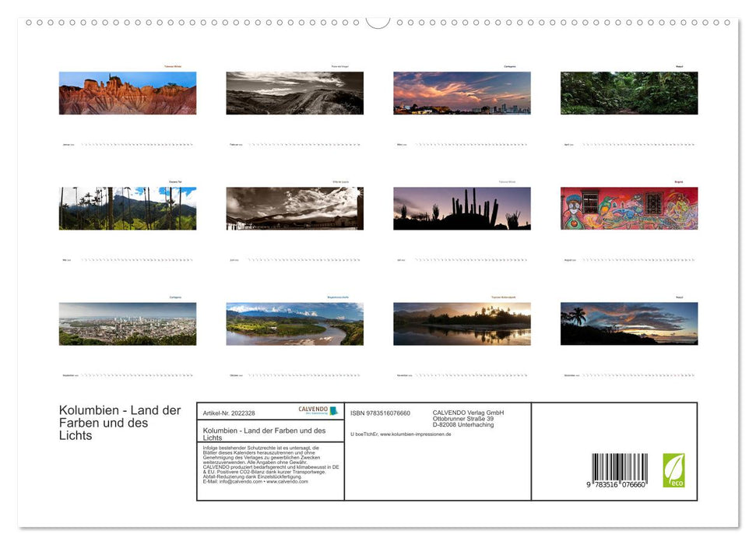Select the März Cartagena skyline sunset image

[461, 93]
